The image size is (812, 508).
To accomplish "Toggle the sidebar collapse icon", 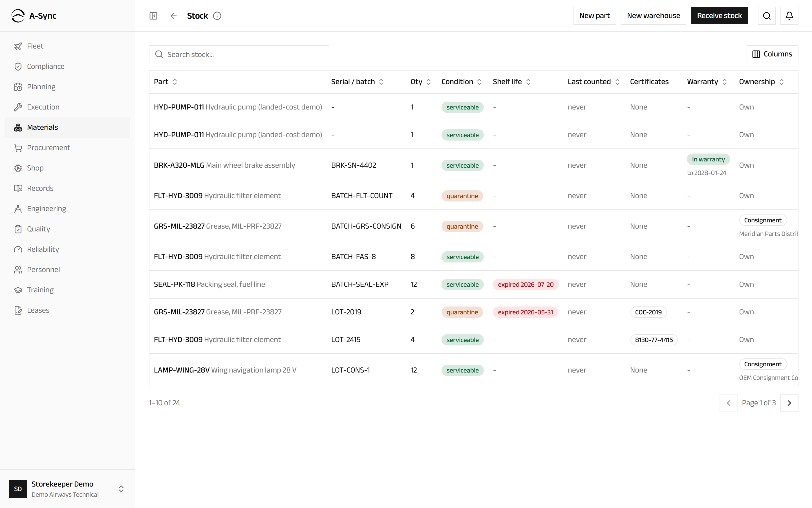I will coord(153,16).
